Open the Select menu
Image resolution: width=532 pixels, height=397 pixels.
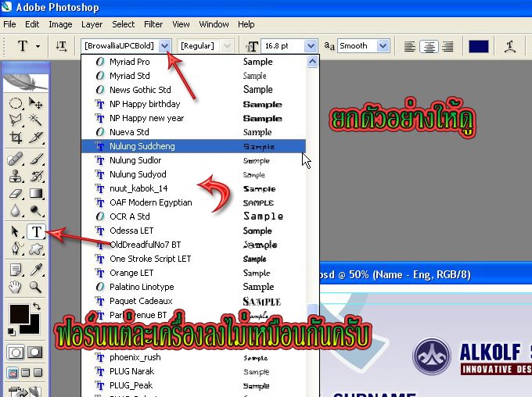(124, 24)
